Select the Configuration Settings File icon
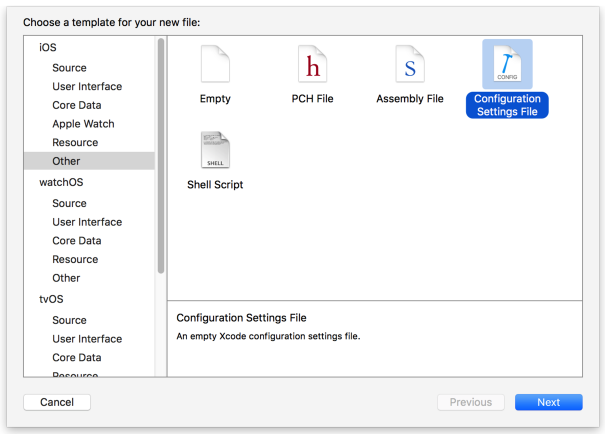 click(507, 66)
